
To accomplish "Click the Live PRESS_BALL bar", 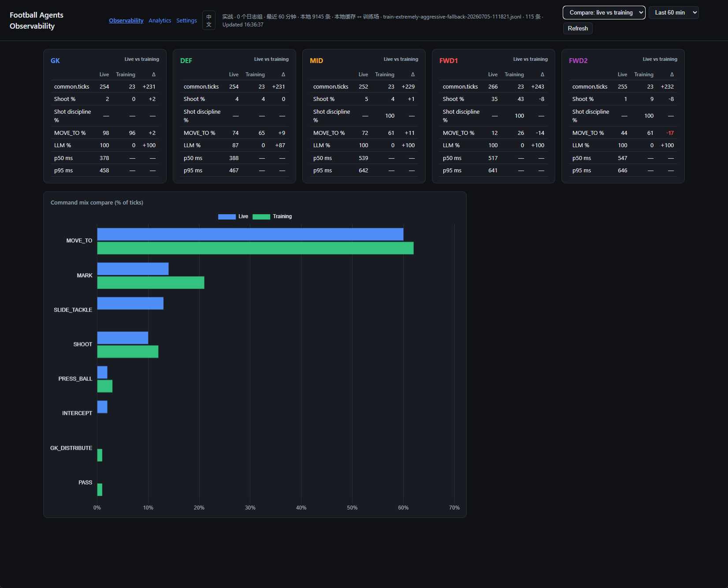I will click(x=102, y=372).
